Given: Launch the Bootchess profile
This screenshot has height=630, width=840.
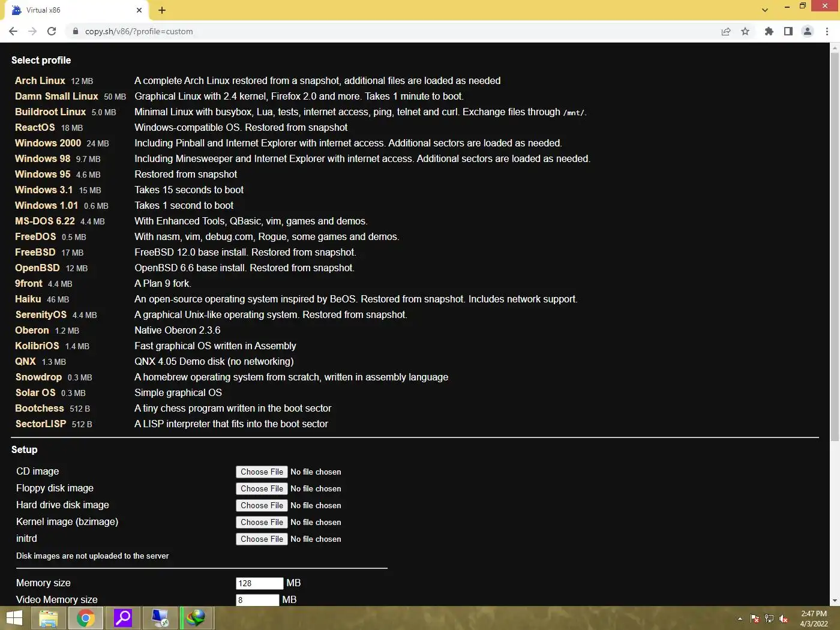Looking at the screenshot, I should click(40, 408).
